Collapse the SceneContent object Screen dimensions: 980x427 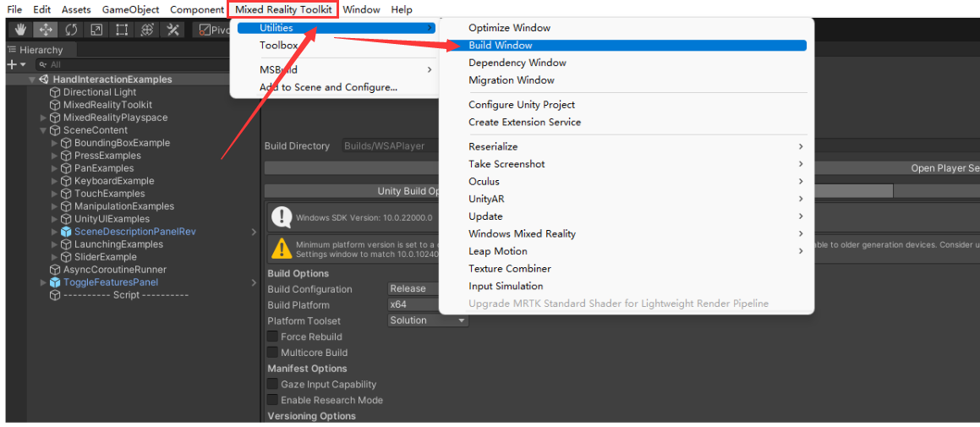(43, 130)
